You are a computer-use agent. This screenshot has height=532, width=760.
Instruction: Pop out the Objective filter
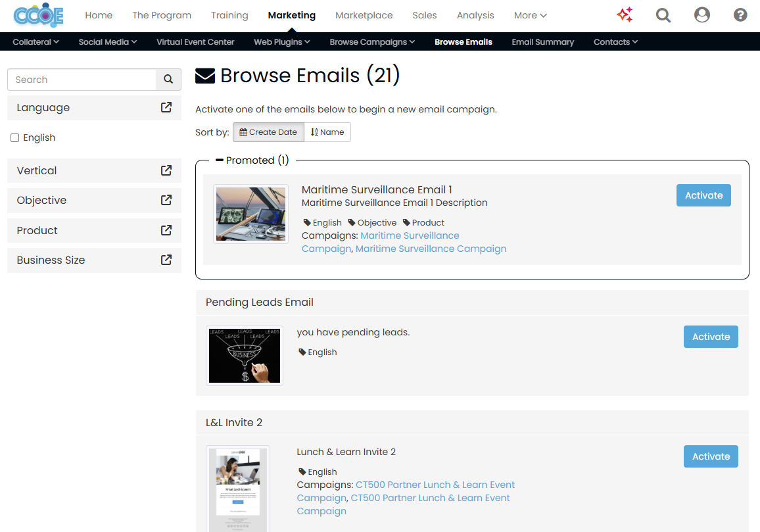pos(166,200)
